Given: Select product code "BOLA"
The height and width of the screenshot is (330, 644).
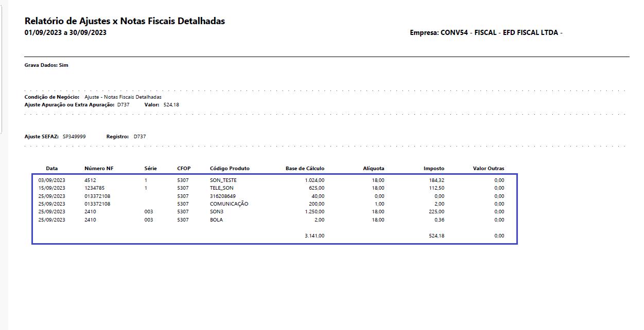Looking at the screenshot, I should click(x=216, y=219).
